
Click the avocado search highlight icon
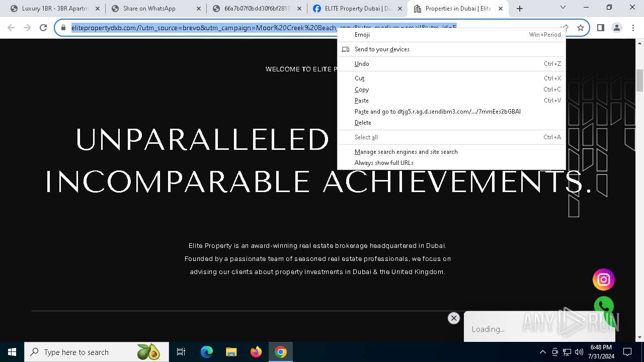pyautogui.click(x=148, y=352)
